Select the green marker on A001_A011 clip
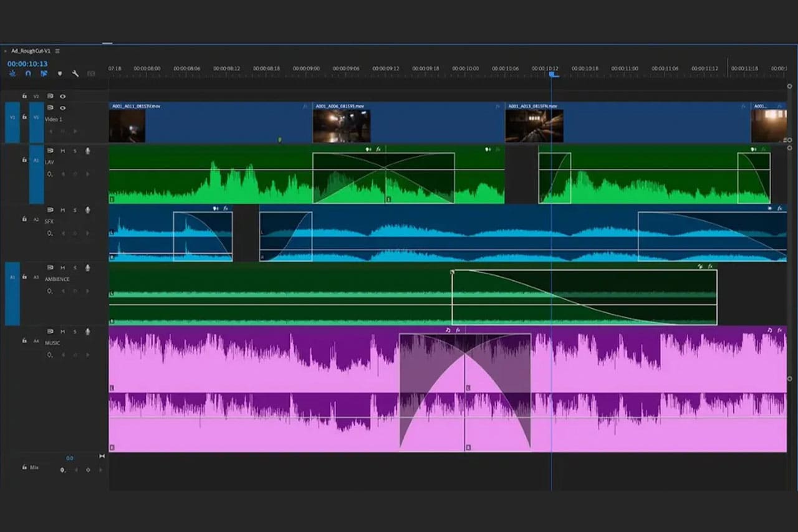798x532 pixels. [279, 140]
